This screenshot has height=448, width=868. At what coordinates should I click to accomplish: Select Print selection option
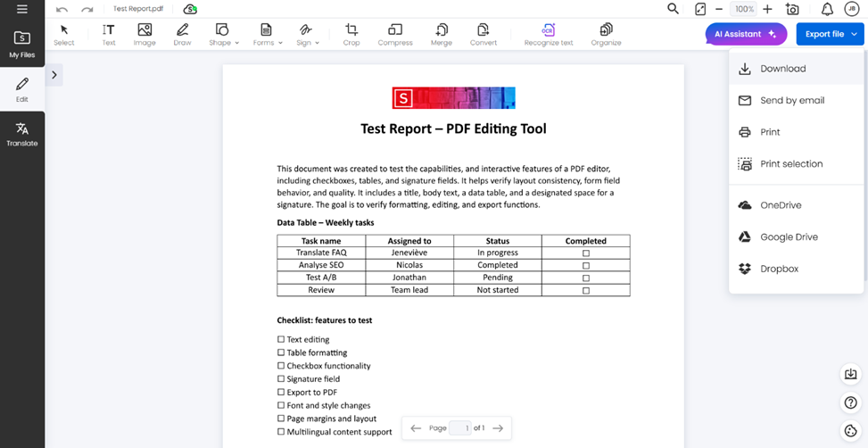coord(796,164)
